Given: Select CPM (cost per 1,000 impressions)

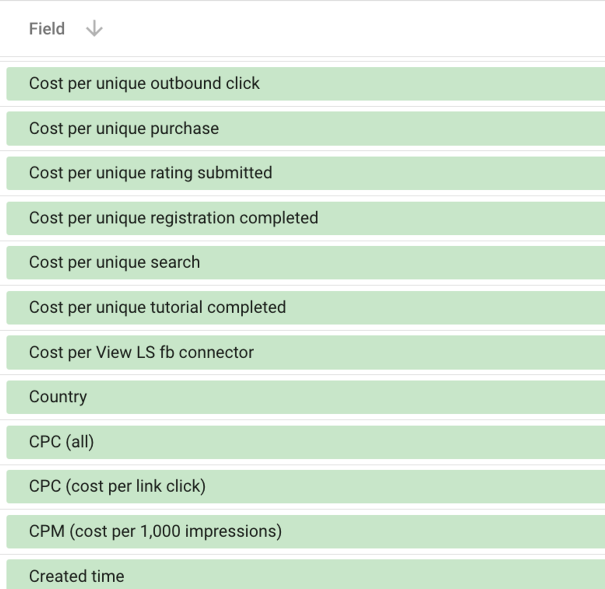Looking at the screenshot, I should (155, 532).
